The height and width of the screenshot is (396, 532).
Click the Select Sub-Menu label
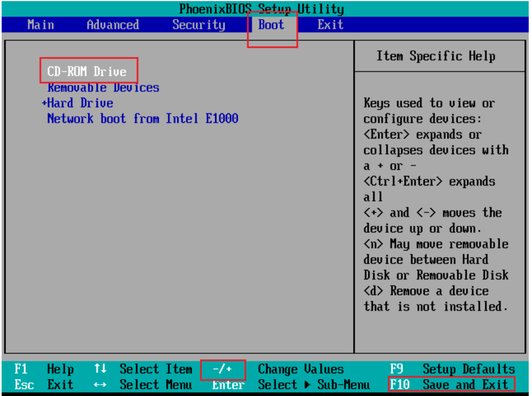coord(314,385)
